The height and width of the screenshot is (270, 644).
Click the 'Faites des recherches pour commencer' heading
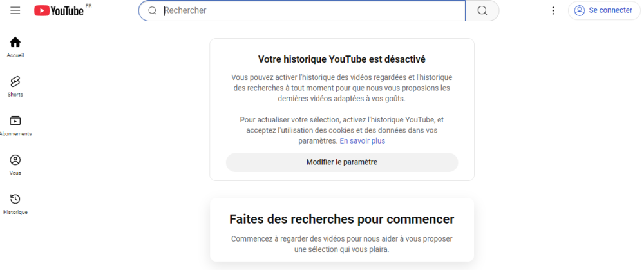[341, 219]
